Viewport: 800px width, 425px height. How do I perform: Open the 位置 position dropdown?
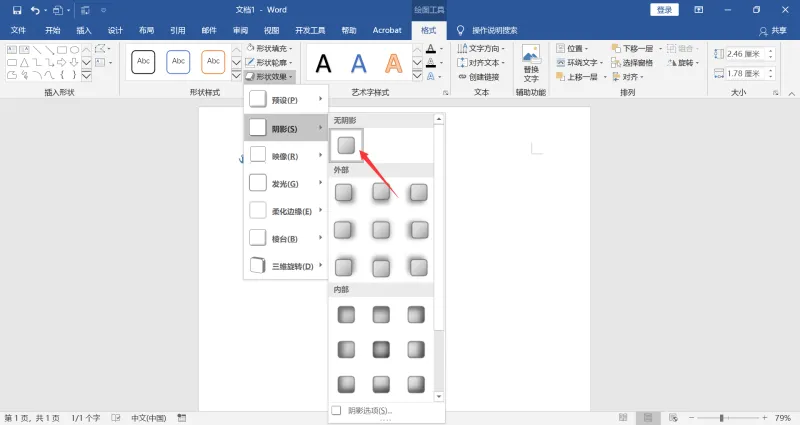click(x=572, y=48)
